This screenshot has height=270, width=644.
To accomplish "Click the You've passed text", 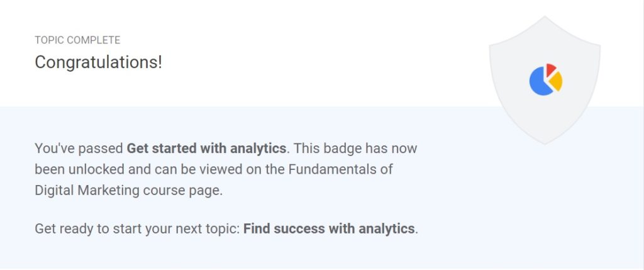I will [79, 149].
